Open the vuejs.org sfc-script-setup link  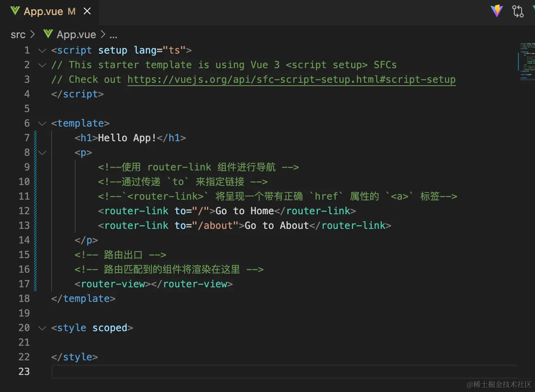pyautogui.click(x=291, y=80)
